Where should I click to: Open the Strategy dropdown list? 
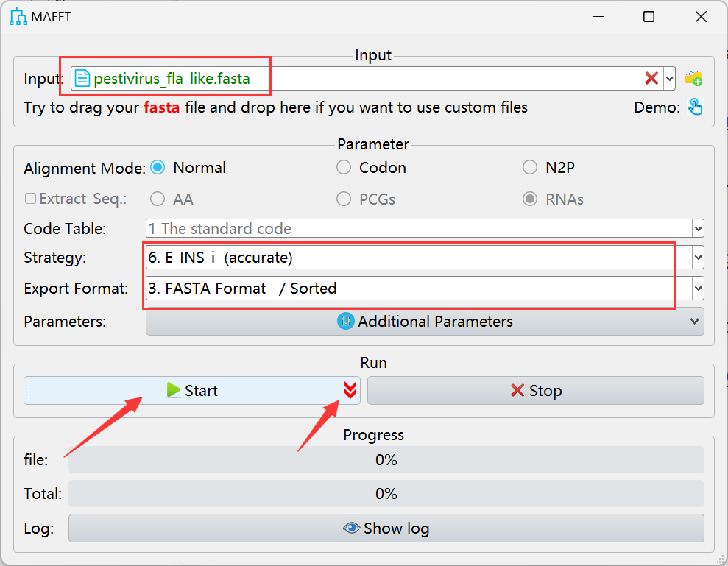698,258
